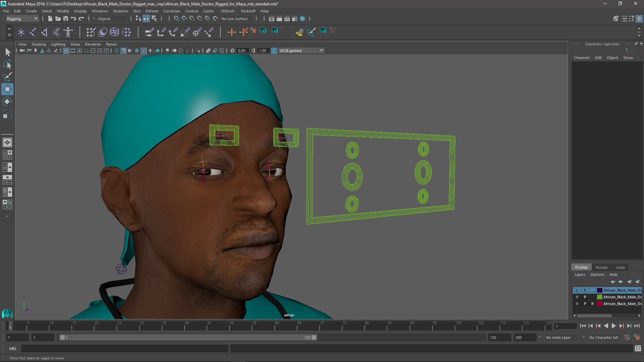Click the red layer color swatch
The height and width of the screenshot is (362, 644).
(x=599, y=304)
